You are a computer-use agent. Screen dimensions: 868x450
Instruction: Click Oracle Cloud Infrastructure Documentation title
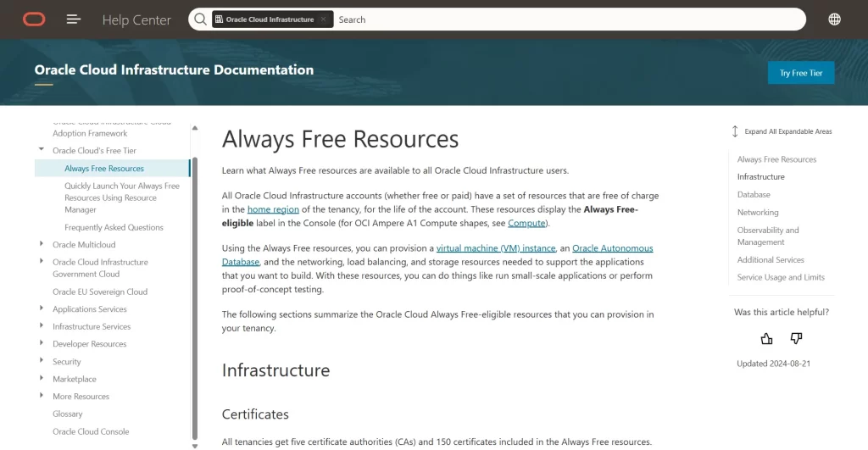pos(174,69)
